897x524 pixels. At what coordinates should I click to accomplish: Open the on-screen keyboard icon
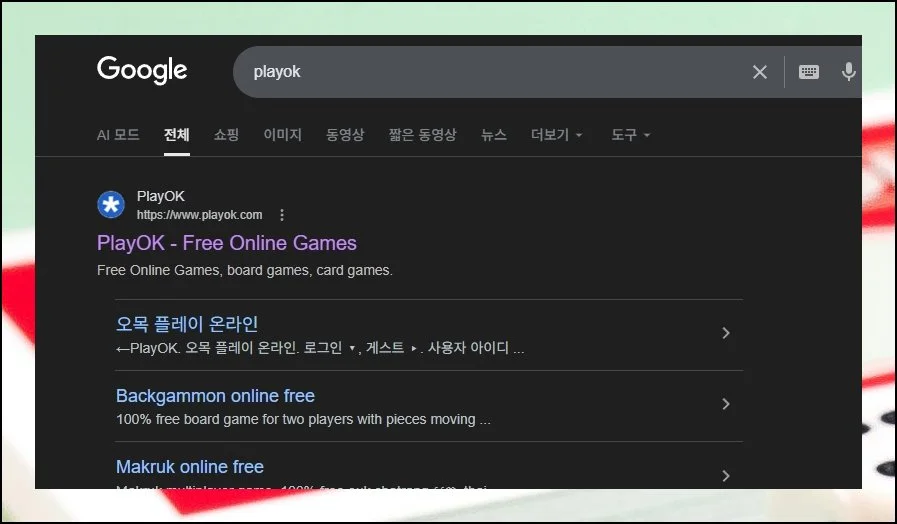point(809,72)
